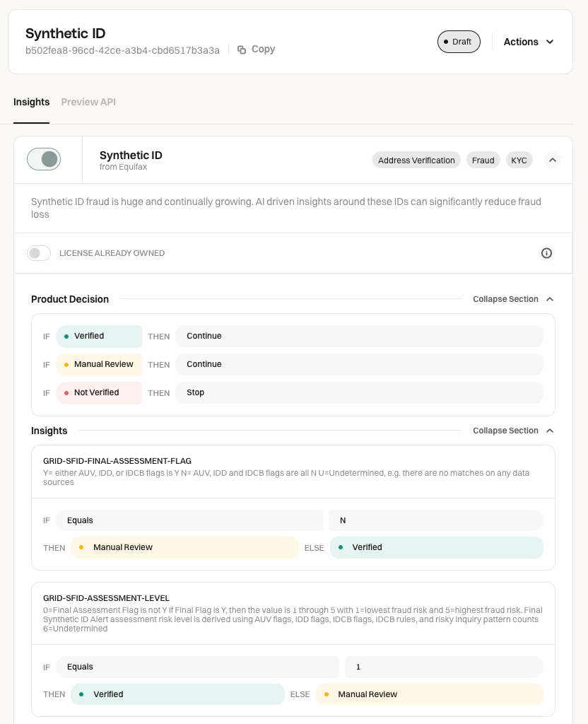Screen dimensions: 588x724
Task: Click the Address Verification tag
Action: coord(416,160)
